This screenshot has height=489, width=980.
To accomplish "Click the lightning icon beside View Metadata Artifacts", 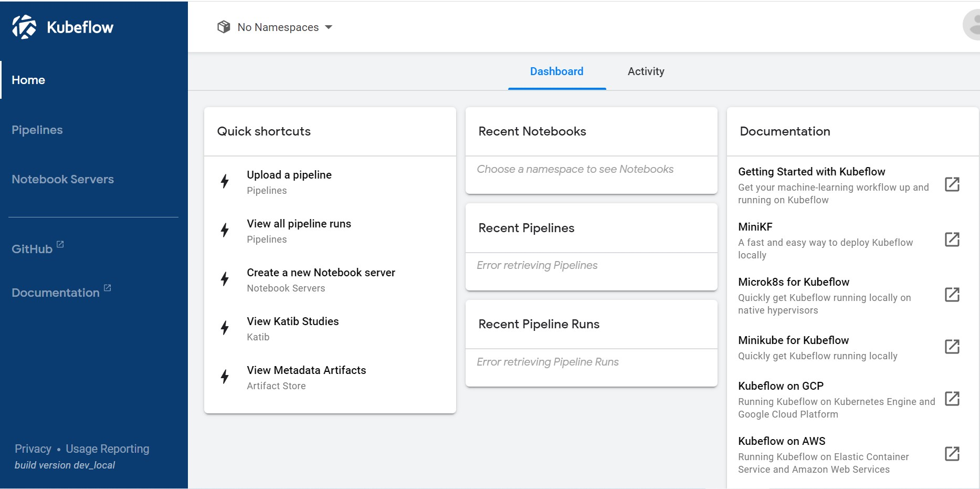I will 225,377.
